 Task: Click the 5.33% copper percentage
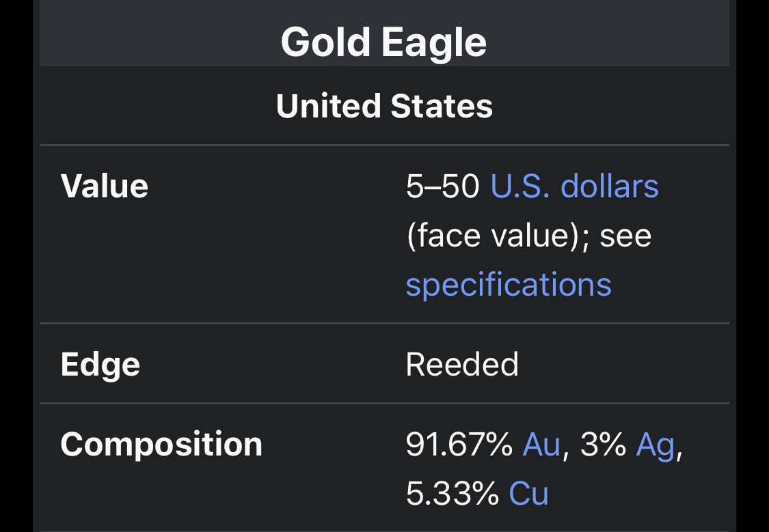pos(453,493)
